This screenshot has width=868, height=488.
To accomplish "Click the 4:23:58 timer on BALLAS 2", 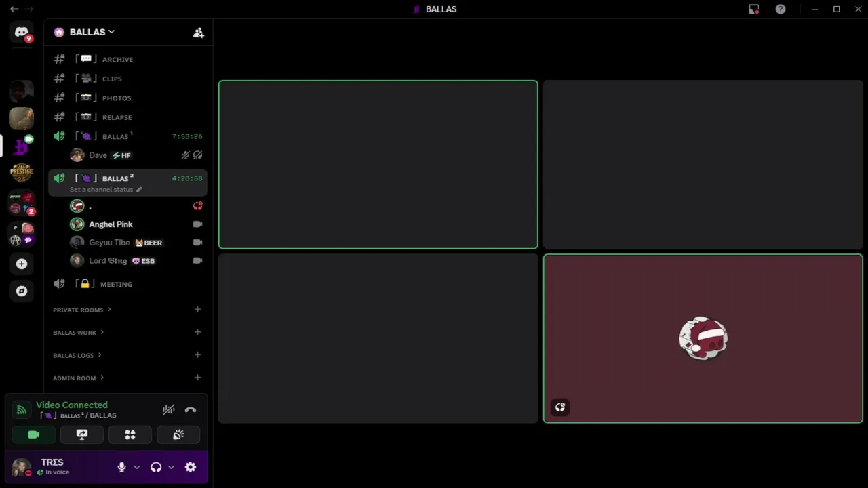I will [x=187, y=178].
